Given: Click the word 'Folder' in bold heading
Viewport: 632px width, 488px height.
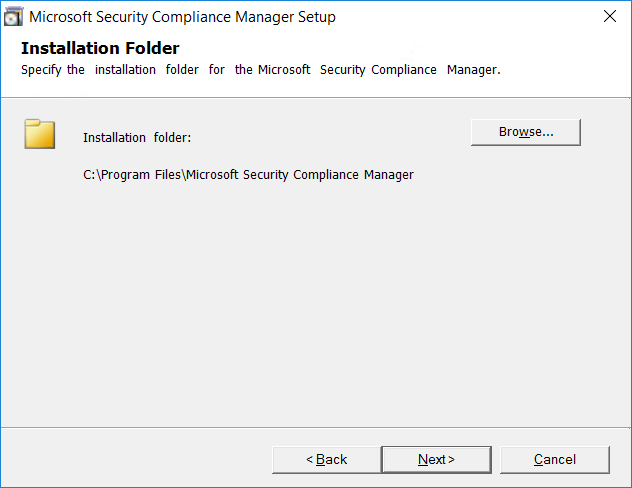Looking at the screenshot, I should [152, 48].
